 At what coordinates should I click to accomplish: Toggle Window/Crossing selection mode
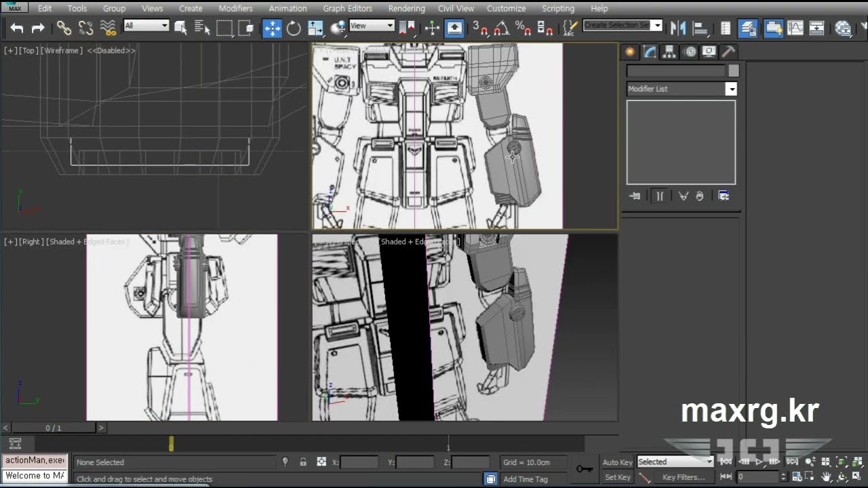coord(246,28)
